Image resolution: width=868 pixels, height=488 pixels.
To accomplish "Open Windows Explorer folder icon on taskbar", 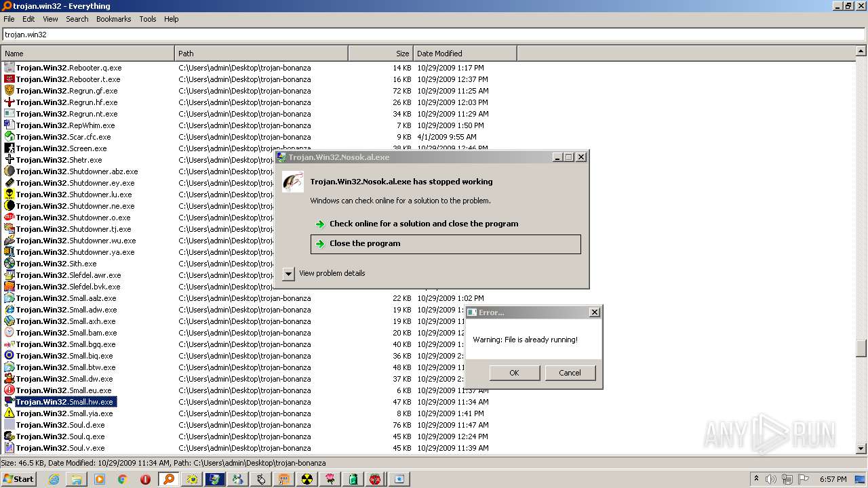I will coord(77,479).
